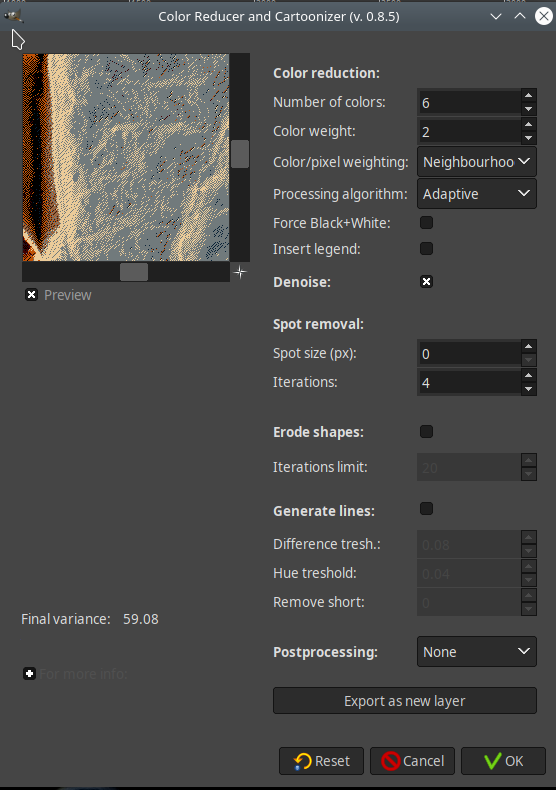Click the preview navigation cross icon
The image size is (556, 790).
coord(240,272)
